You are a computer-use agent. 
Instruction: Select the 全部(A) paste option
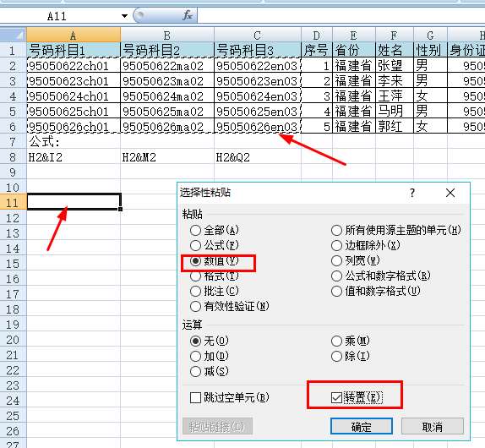coord(215,230)
